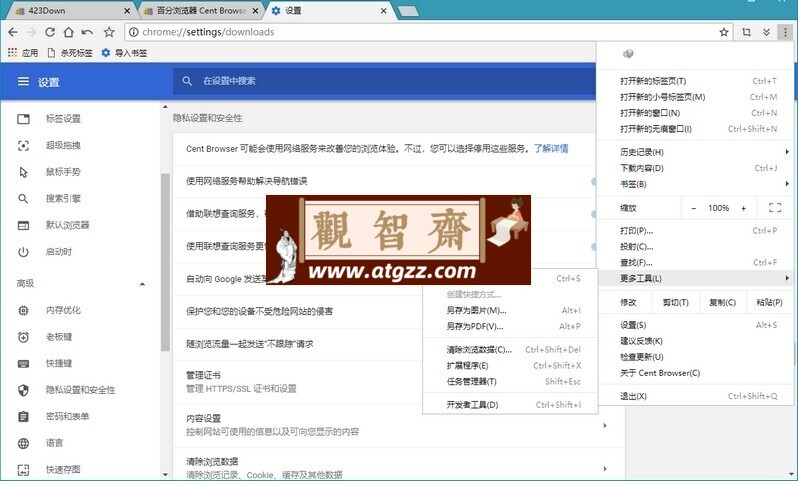Choose 清除浏览数据(C)... in submenu
The height and width of the screenshot is (481, 798).
pos(510,350)
